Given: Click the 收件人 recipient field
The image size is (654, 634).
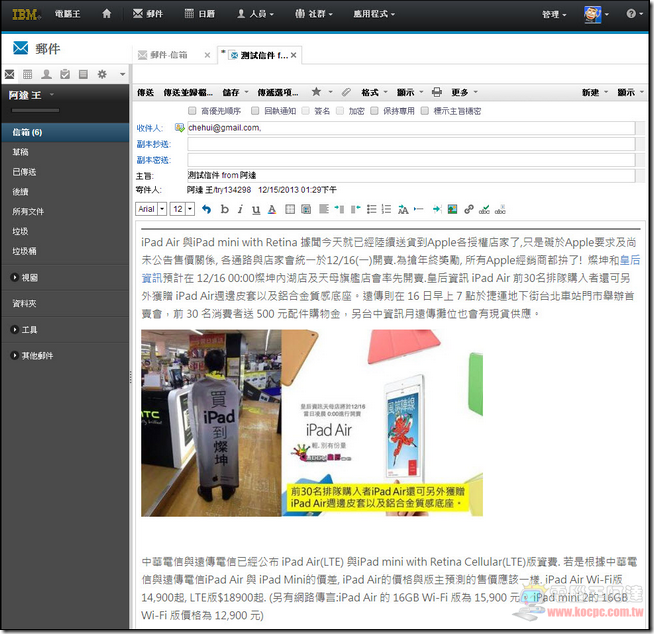Looking at the screenshot, I should pyautogui.click(x=411, y=128).
